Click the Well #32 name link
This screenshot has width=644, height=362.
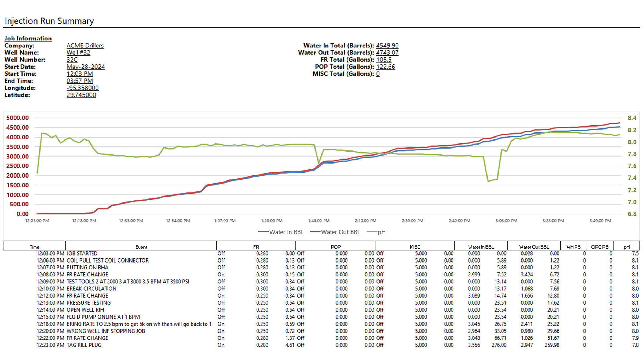click(78, 53)
